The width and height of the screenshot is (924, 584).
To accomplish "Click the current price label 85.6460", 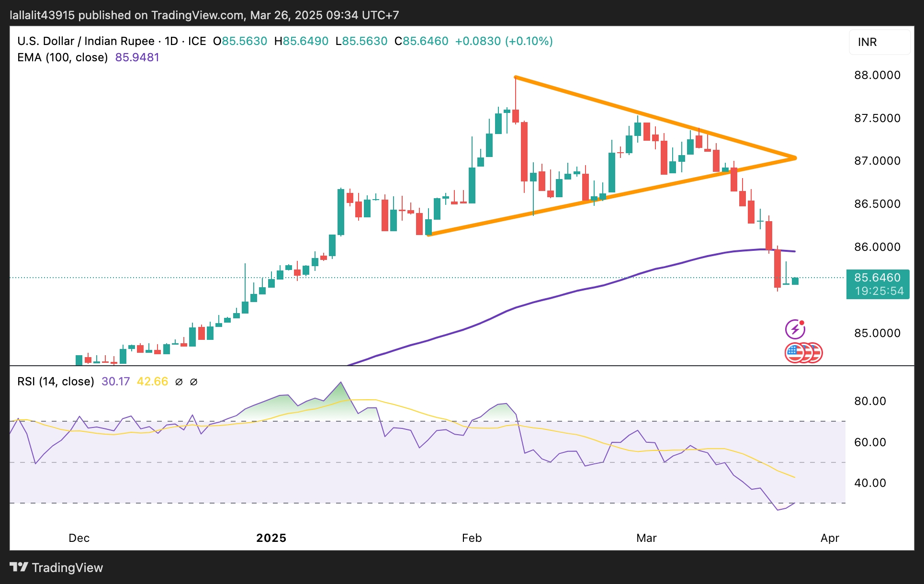I will point(877,278).
